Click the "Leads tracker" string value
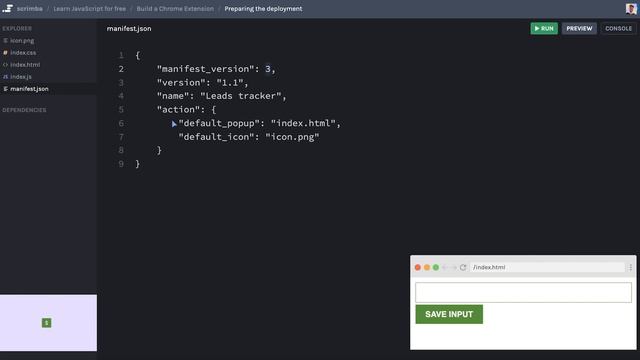Image resolution: width=640 pixels, height=360 pixels. point(241,96)
